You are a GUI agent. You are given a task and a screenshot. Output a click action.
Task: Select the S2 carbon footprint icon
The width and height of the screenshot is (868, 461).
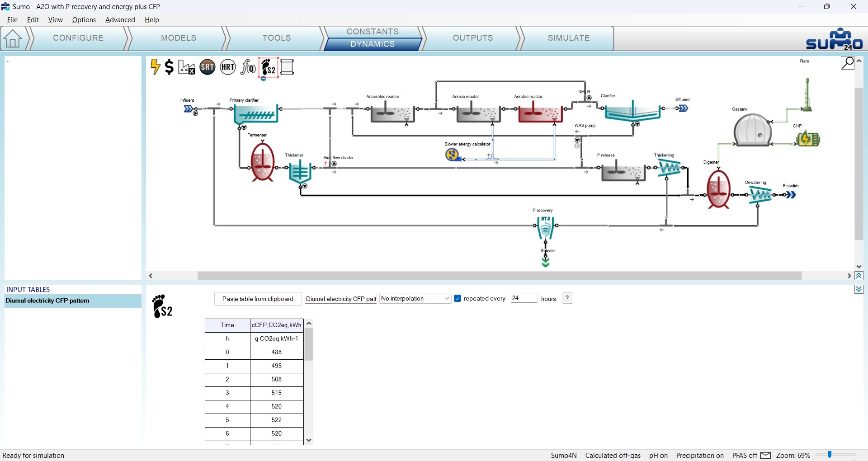(268, 67)
